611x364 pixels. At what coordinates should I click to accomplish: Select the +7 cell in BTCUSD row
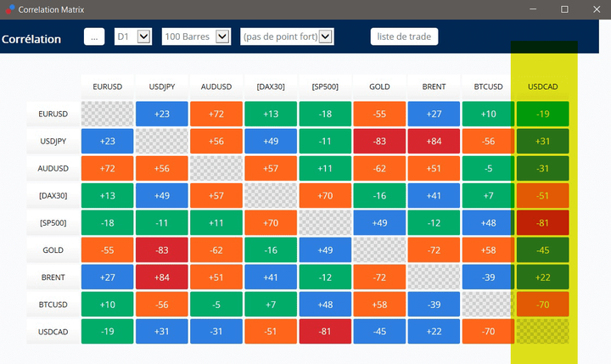tap(271, 305)
